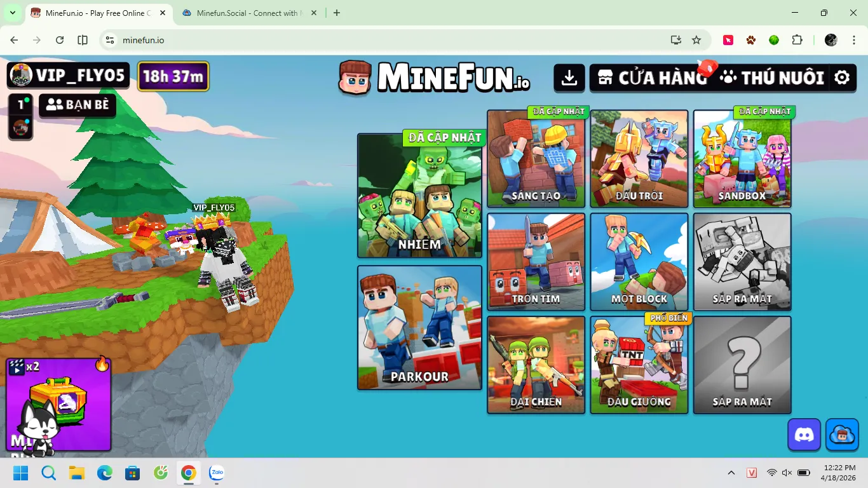Go forward in browser history

(x=37, y=40)
